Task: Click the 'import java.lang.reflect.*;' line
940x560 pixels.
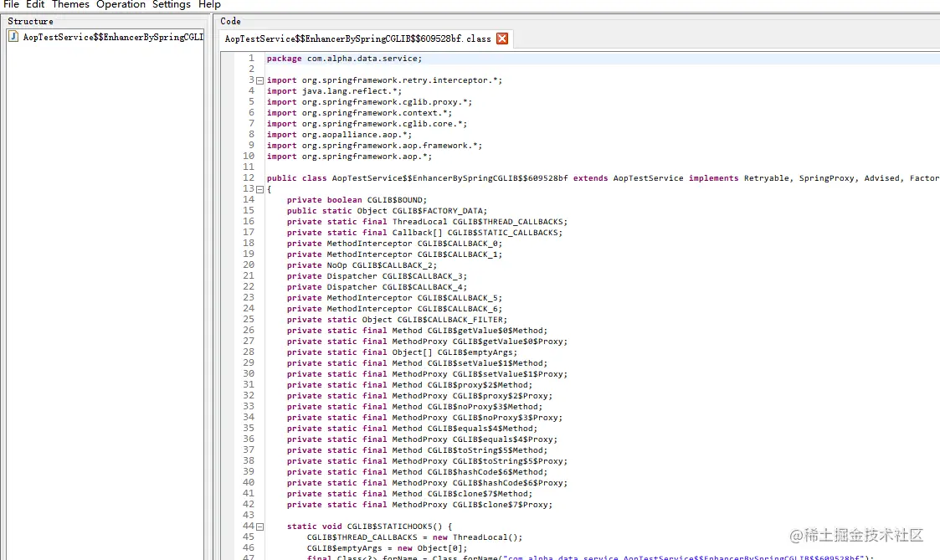Action: tap(334, 91)
